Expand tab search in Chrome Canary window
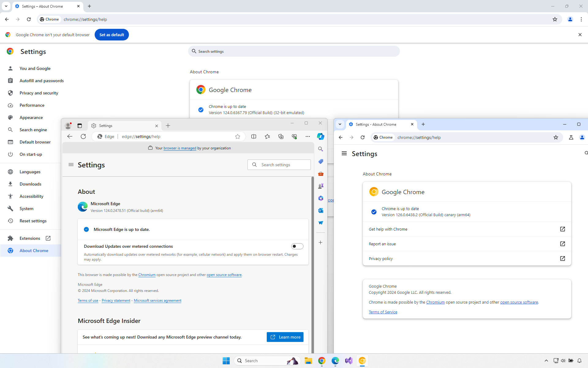 [340, 124]
